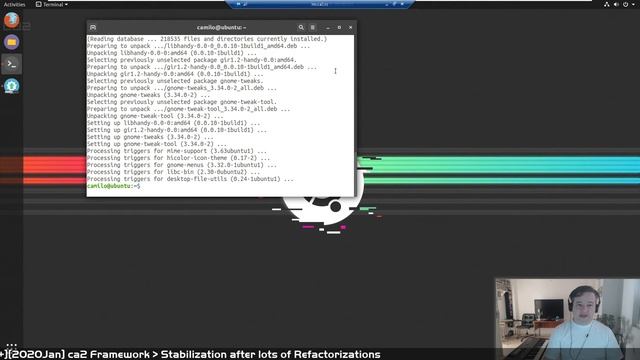
Task: Click the volume icon in top bar
Action: click(616, 4)
